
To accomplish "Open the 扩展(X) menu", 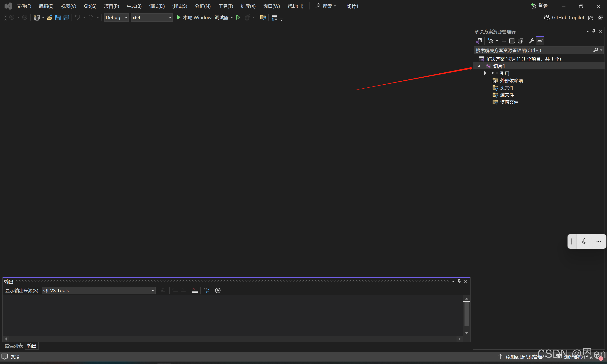I will click(248, 6).
